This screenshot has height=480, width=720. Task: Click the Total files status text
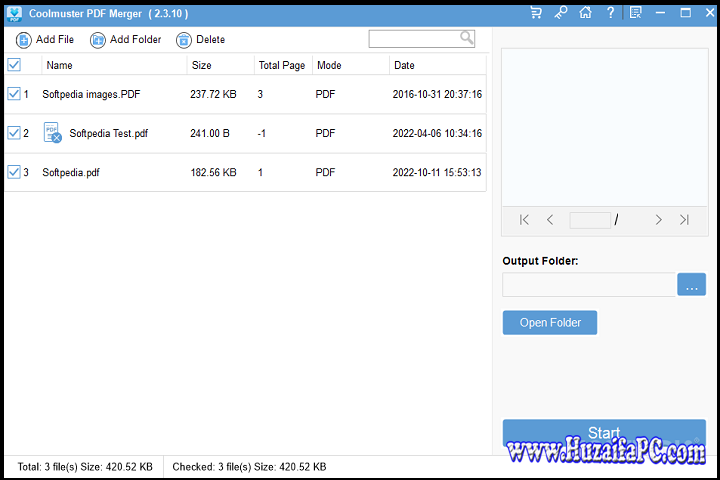[x=85, y=467]
